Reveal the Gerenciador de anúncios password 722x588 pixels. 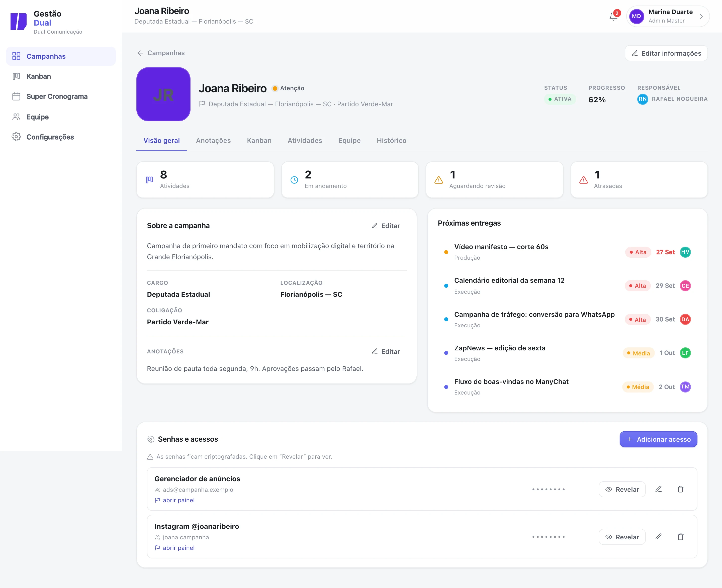pos(622,489)
